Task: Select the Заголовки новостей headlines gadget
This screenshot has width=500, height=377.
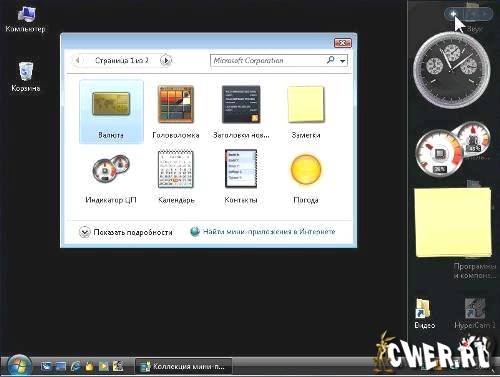Action: pyautogui.click(x=241, y=112)
